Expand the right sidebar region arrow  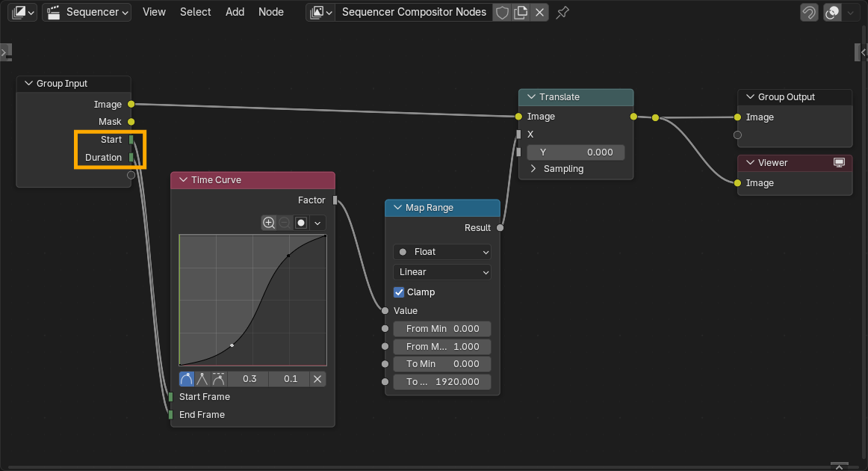pyautogui.click(x=862, y=52)
